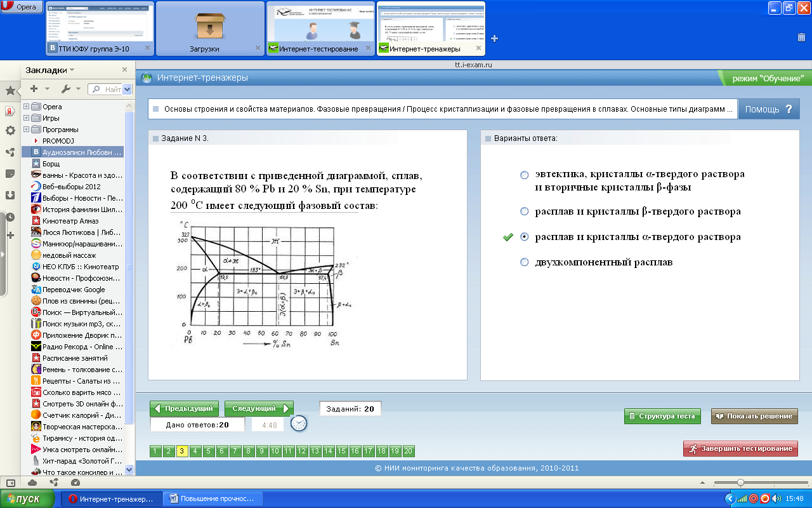Go to question number 10
812x508 pixels.
[275, 451]
